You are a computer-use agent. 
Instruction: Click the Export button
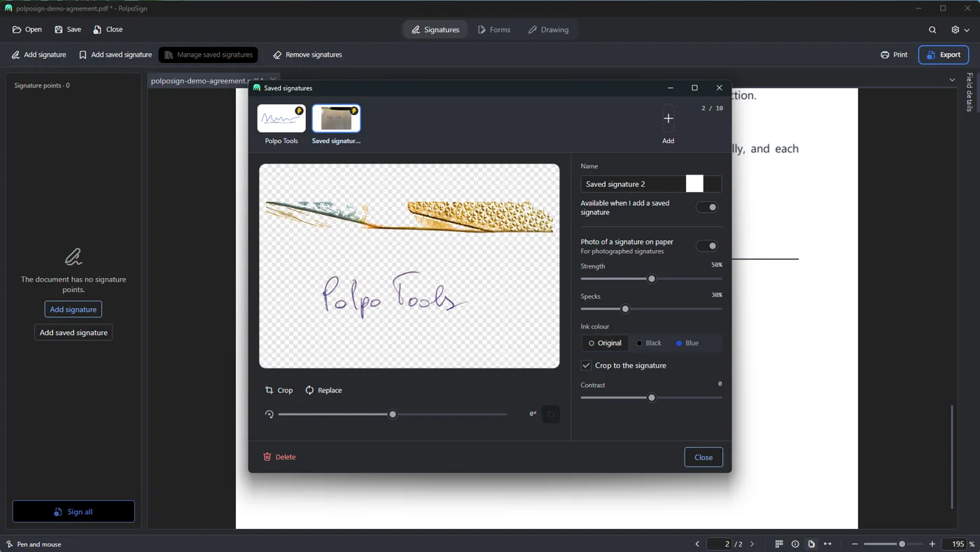point(944,55)
